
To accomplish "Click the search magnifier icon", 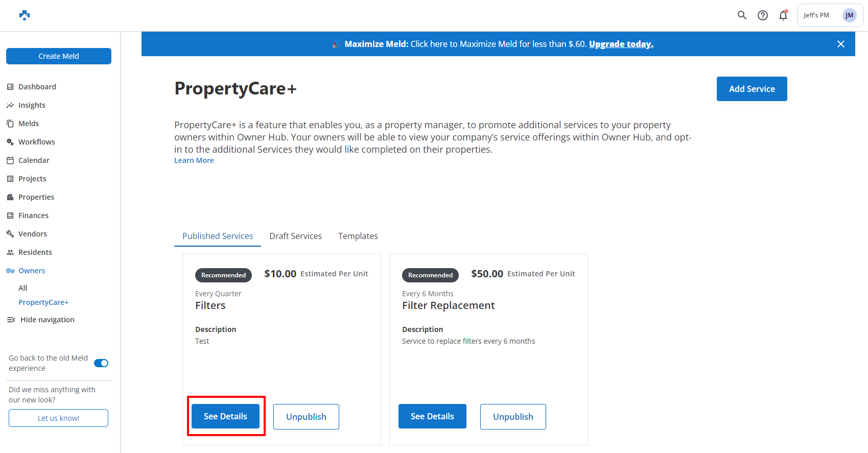I will click(x=742, y=15).
